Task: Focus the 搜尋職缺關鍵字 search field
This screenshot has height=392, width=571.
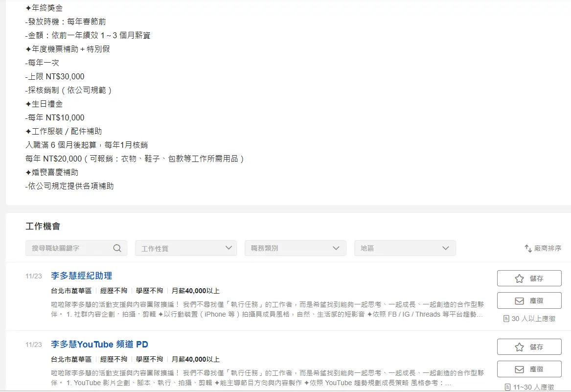Action: [69, 248]
